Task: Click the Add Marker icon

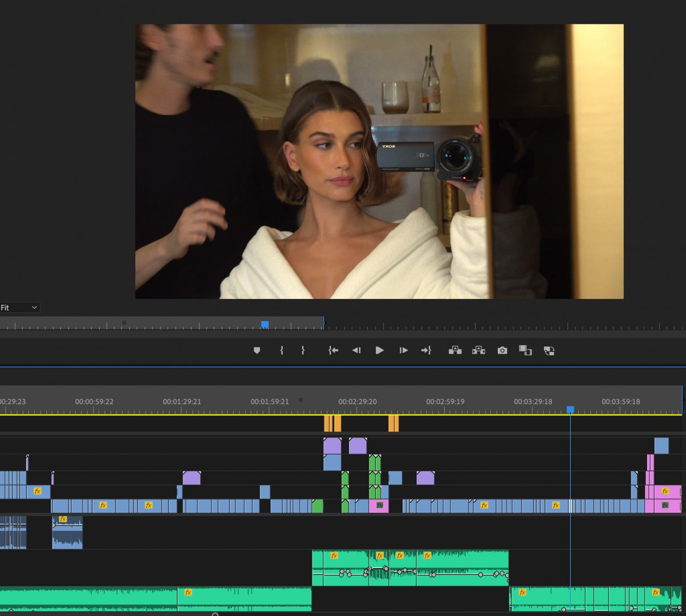Action: point(257,350)
